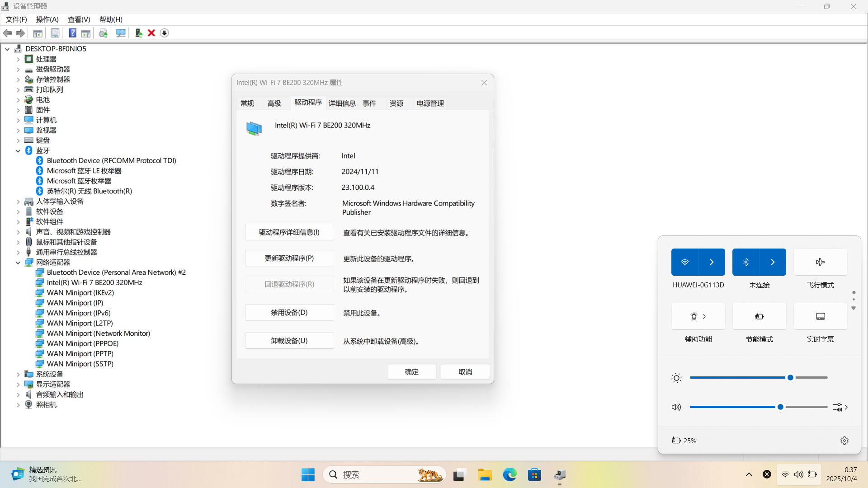The height and width of the screenshot is (488, 868).
Task: Collapse the 蓝牙 (Bluetooth) tree node
Action: click(18, 151)
